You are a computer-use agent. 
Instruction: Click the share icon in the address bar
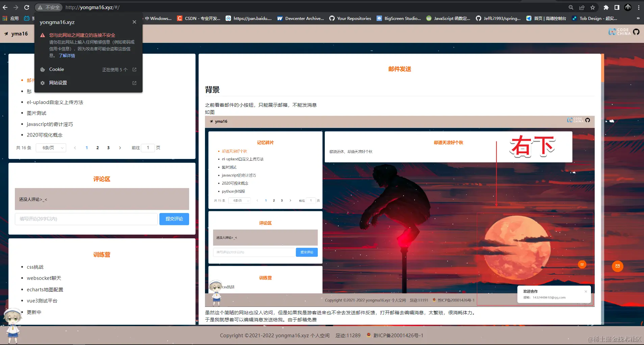pos(582,7)
